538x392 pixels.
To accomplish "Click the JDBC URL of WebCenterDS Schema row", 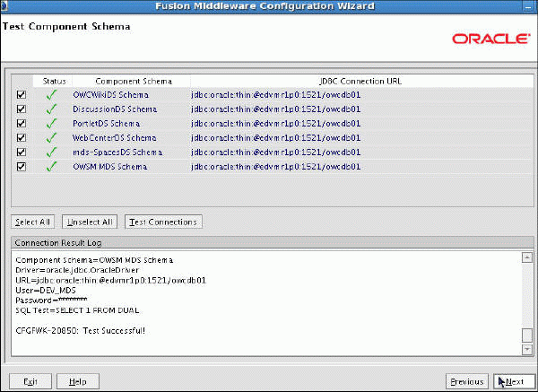I will pyautogui.click(x=276, y=138).
